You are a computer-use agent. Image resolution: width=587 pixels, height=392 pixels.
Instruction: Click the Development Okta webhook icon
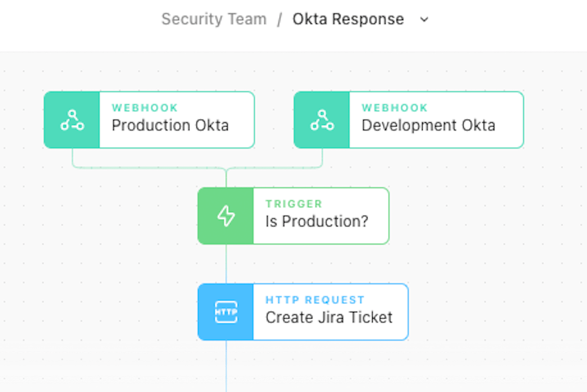tap(322, 120)
